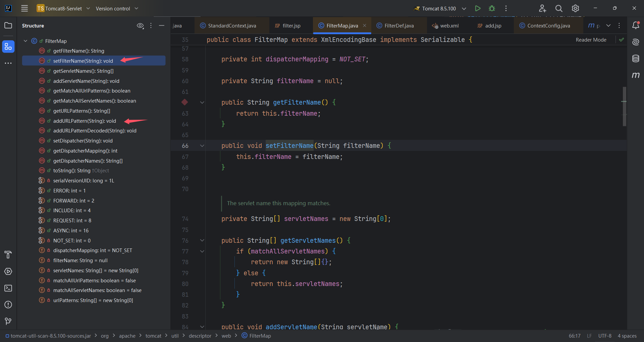Open the Maven tool window

click(x=636, y=75)
